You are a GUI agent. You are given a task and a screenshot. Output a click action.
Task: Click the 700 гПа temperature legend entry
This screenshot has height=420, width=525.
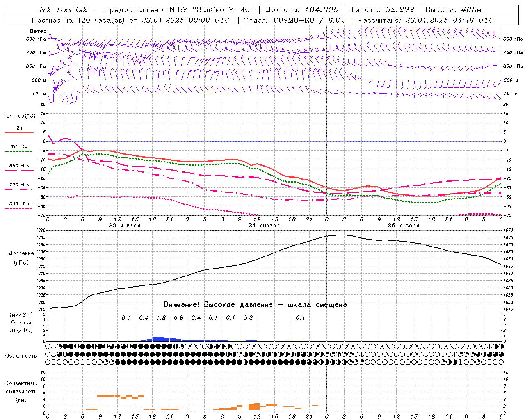(19, 185)
